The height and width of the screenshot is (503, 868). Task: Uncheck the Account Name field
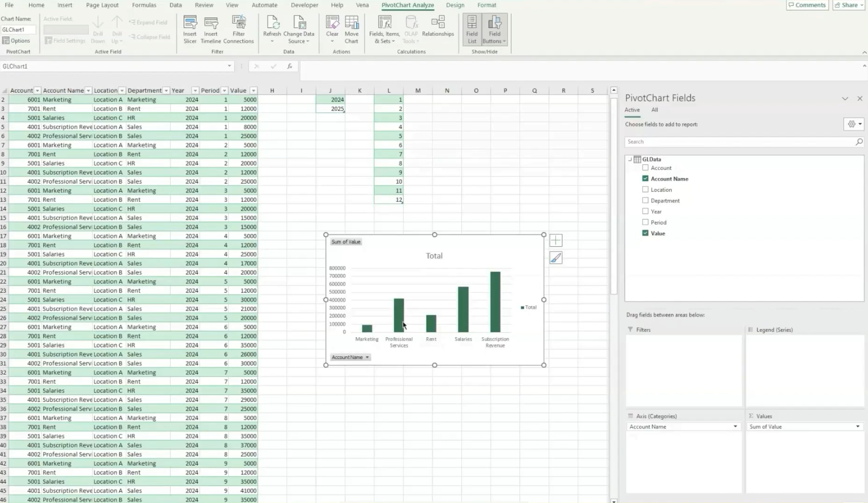pyautogui.click(x=645, y=178)
